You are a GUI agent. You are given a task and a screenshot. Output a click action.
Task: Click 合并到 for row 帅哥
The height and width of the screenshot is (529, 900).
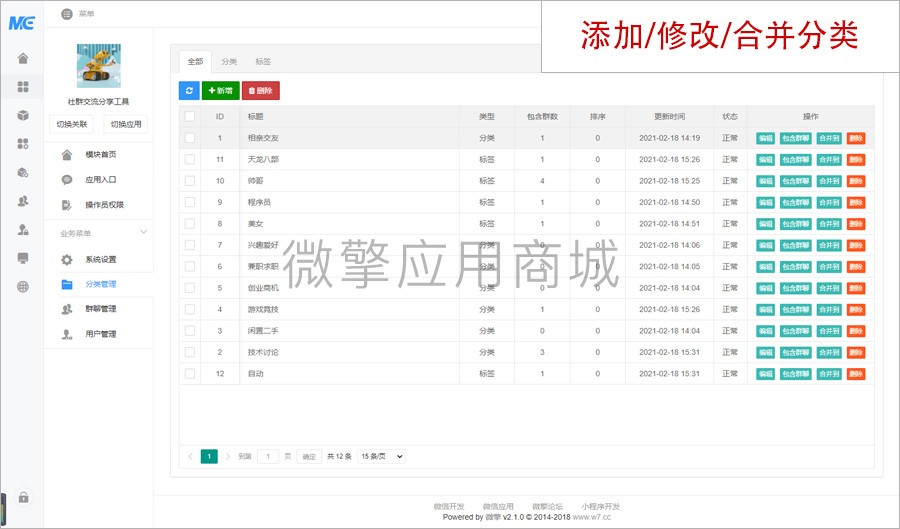829,181
